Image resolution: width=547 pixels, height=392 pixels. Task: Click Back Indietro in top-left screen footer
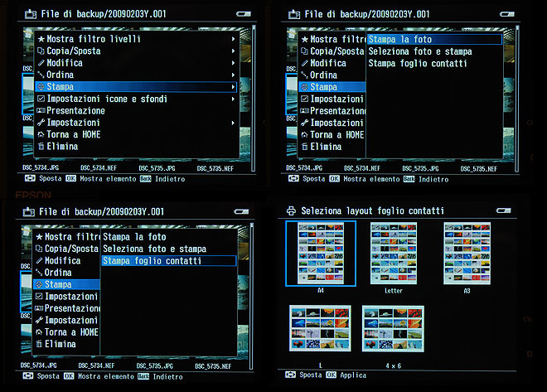point(162,179)
